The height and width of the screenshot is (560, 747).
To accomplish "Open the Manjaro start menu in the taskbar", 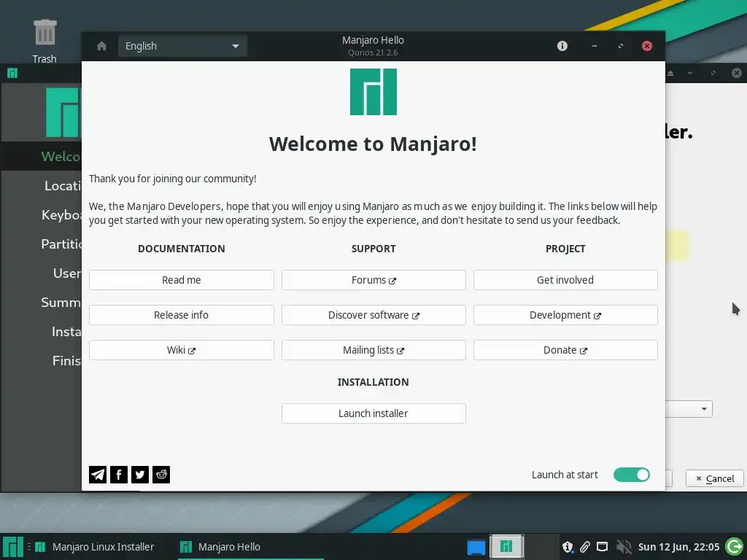I will [12, 547].
